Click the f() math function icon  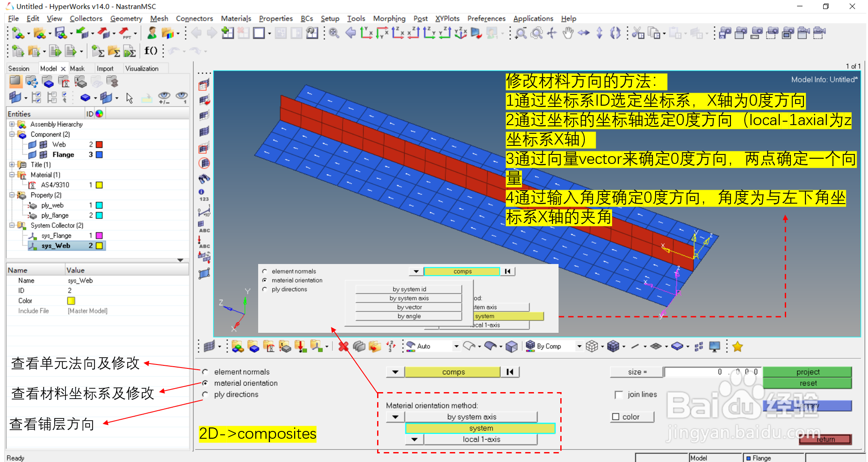click(151, 51)
